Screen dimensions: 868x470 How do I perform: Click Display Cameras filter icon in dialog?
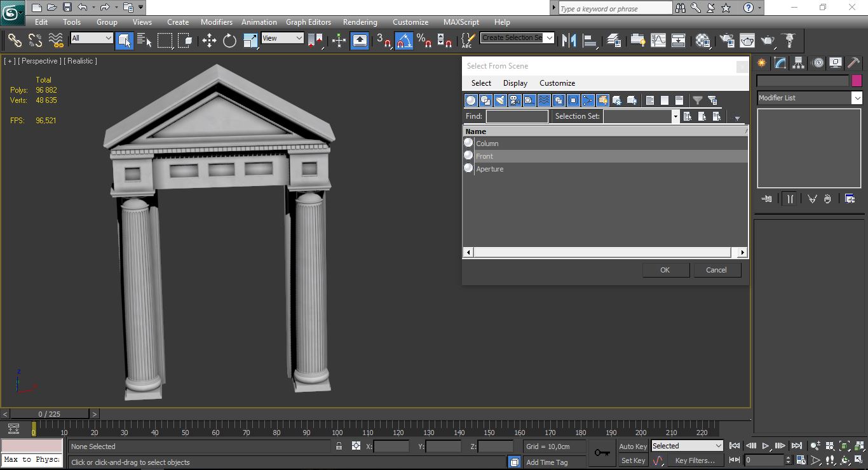[x=515, y=100]
